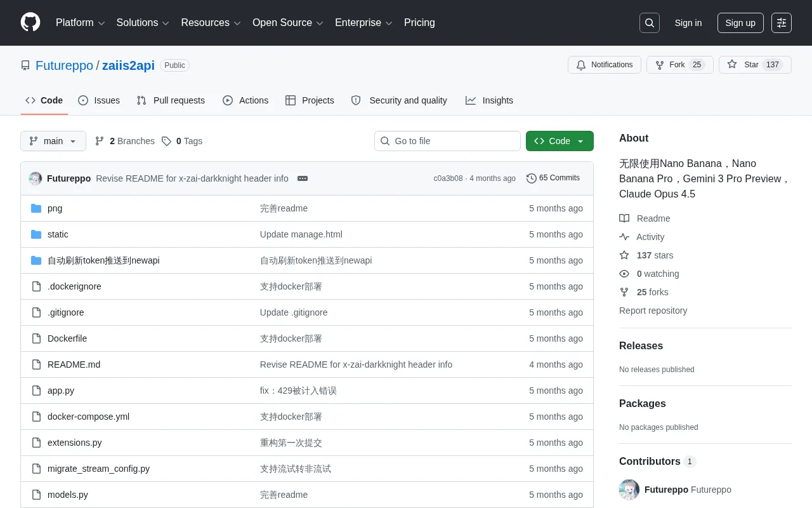Expand the Solutions menu

pyautogui.click(x=143, y=23)
